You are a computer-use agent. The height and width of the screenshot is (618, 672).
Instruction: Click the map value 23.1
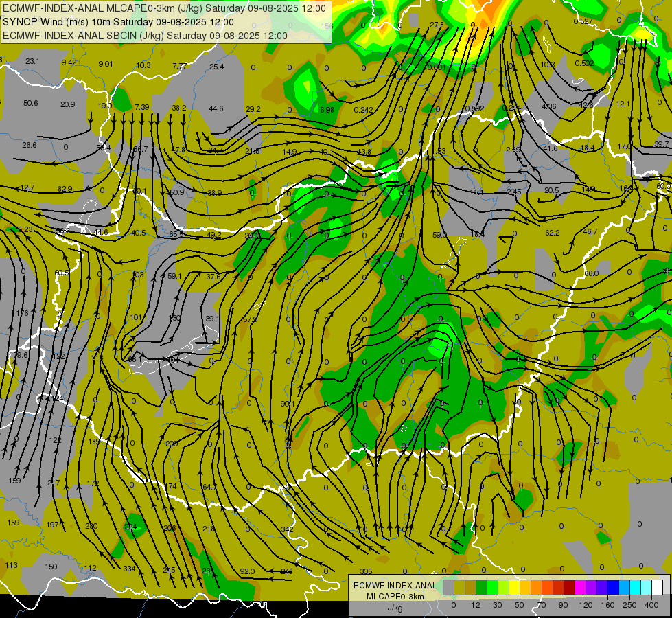click(x=32, y=61)
